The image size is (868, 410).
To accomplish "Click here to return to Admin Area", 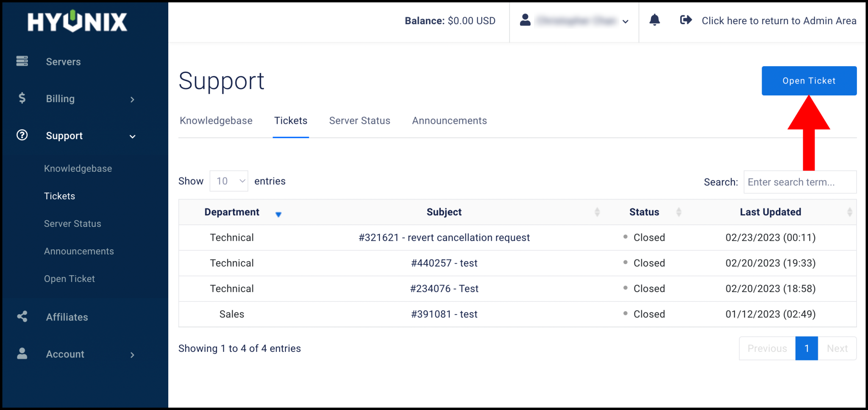I will [x=779, y=20].
